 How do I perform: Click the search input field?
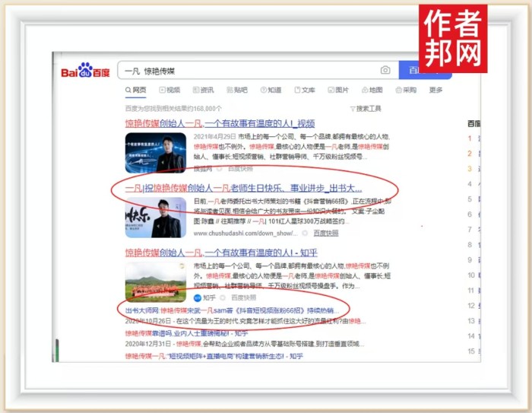click(x=251, y=71)
